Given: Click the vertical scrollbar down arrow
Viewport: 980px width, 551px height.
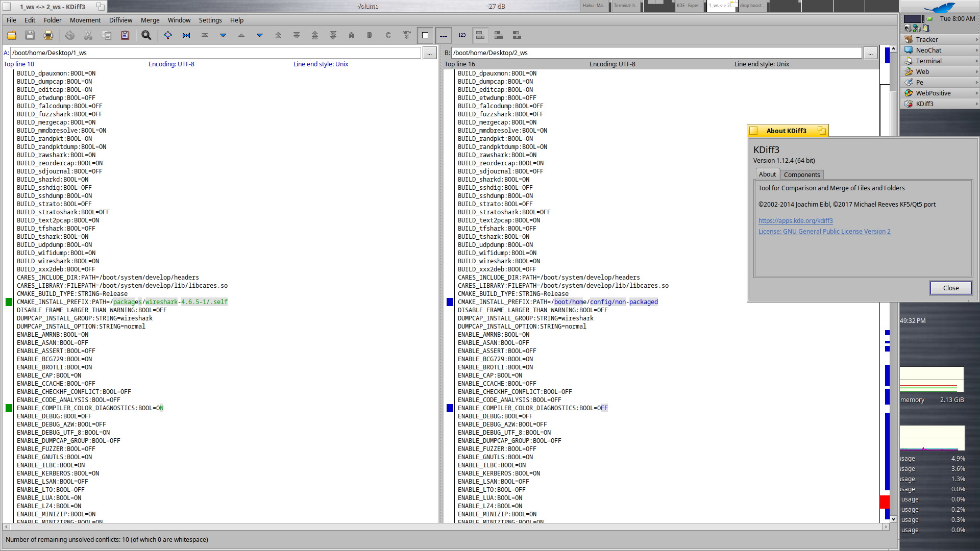Looking at the screenshot, I should coord(893,519).
